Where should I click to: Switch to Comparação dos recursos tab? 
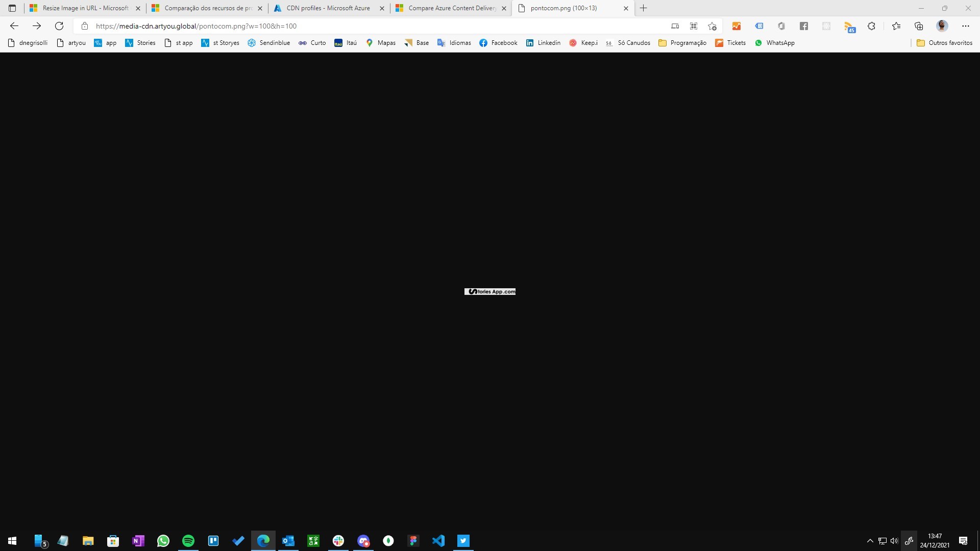click(x=207, y=8)
